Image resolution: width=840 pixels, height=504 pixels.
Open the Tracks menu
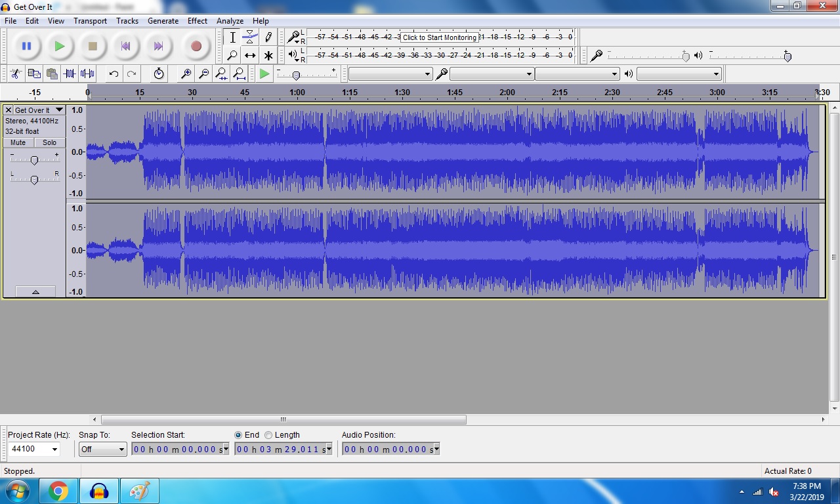tap(127, 21)
